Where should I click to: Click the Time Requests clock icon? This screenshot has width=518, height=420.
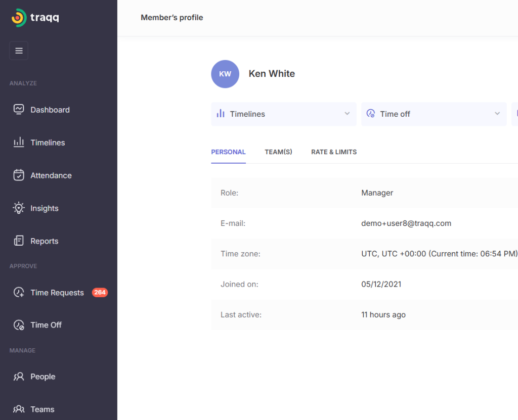click(x=19, y=293)
